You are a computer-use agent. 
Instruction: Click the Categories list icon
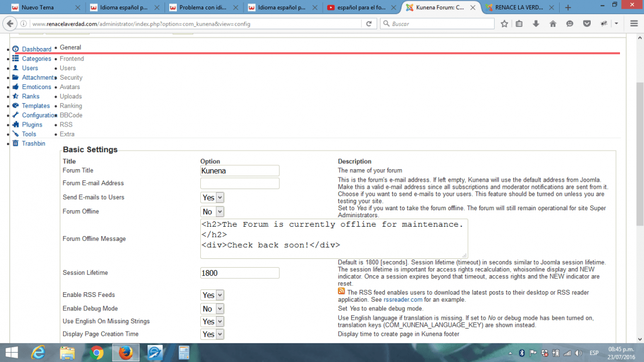tap(16, 59)
